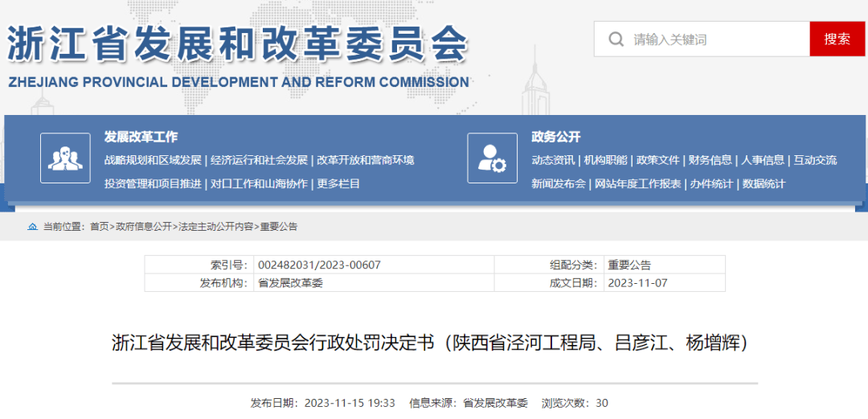The image size is (868, 419).
Task: Open 动态资讯 under 政务公开
Action: 553,160
